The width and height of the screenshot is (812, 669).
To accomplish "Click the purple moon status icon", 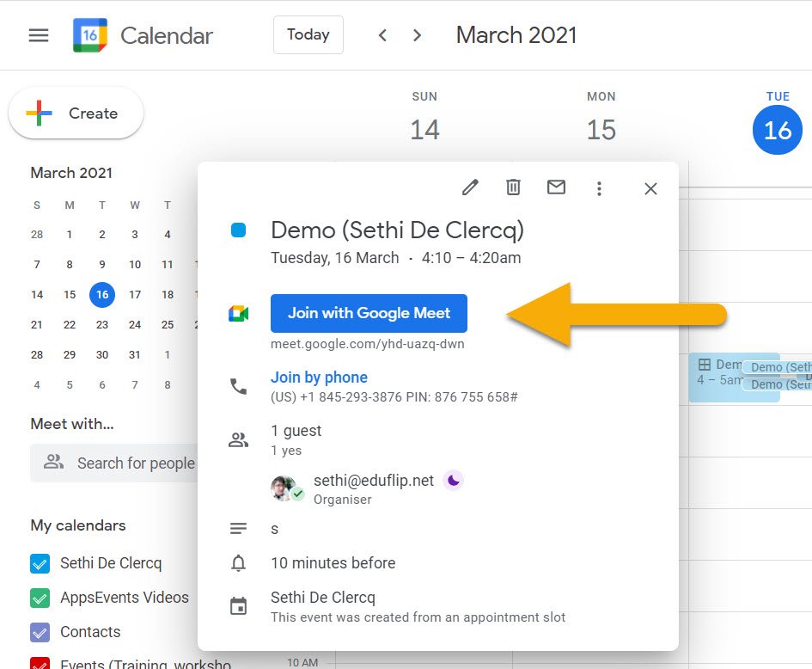I will [x=453, y=481].
